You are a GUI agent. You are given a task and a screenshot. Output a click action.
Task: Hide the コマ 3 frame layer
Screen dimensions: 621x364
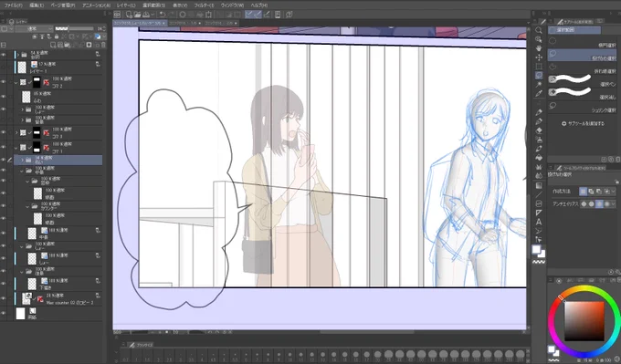[4, 132]
